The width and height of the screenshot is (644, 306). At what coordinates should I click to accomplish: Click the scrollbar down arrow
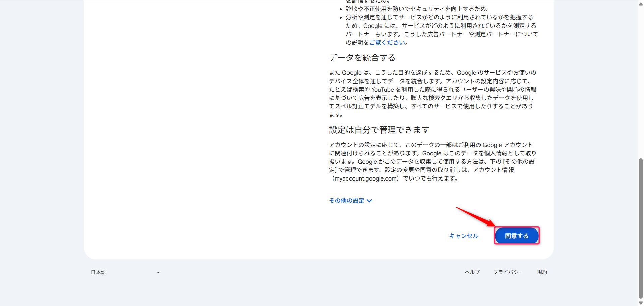coord(640,302)
